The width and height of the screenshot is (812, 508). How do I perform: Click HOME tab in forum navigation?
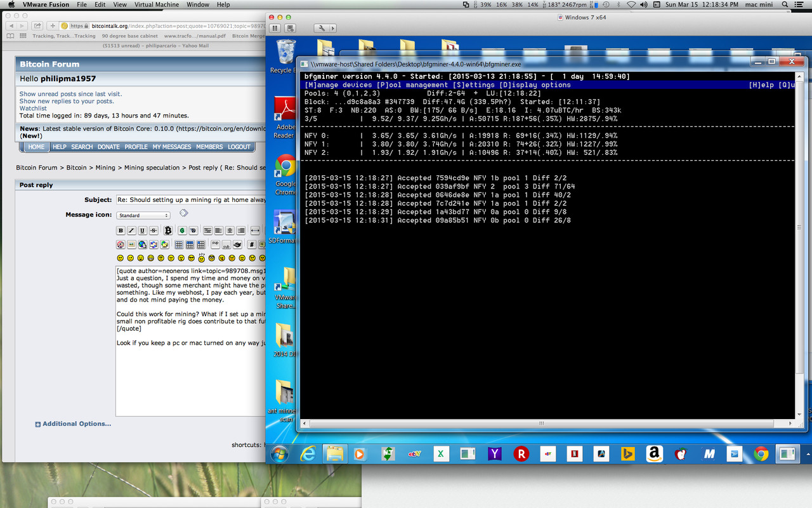click(x=36, y=147)
